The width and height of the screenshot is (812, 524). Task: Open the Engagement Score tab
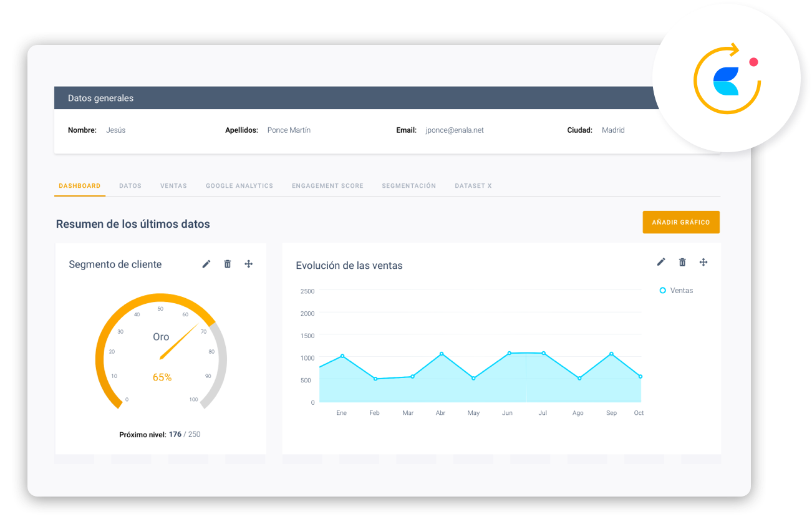(327, 186)
